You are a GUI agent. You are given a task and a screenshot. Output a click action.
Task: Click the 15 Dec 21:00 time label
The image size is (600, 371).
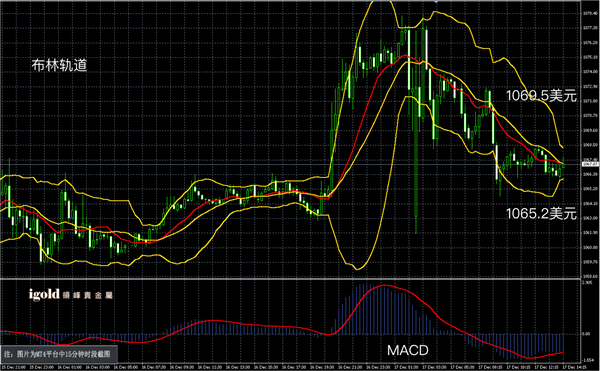tap(14, 367)
